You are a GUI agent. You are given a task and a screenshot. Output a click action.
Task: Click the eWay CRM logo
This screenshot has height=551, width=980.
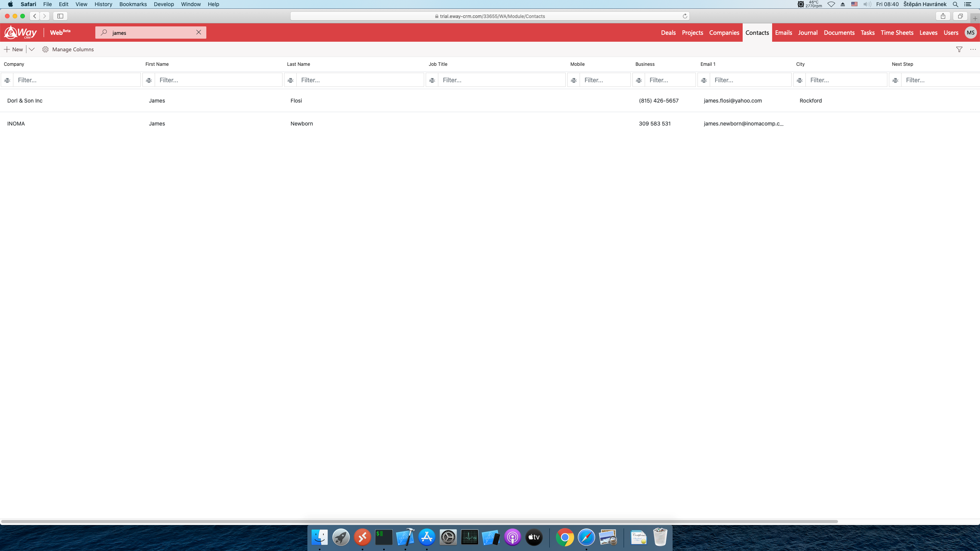click(x=21, y=33)
